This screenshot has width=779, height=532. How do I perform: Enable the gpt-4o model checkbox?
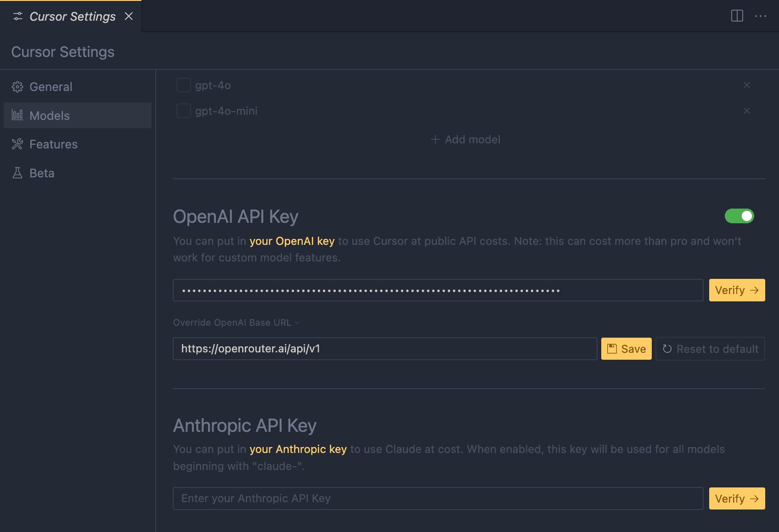(x=183, y=85)
